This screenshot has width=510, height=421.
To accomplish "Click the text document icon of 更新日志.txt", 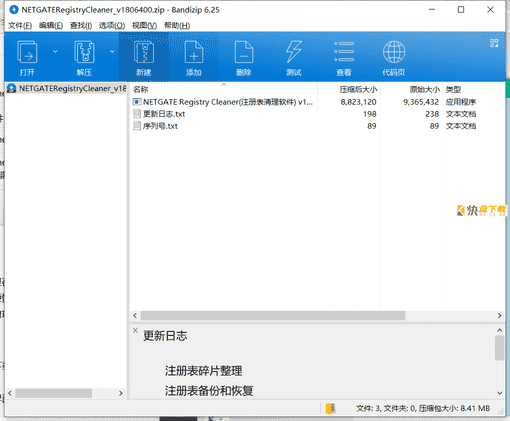I will coord(137,114).
